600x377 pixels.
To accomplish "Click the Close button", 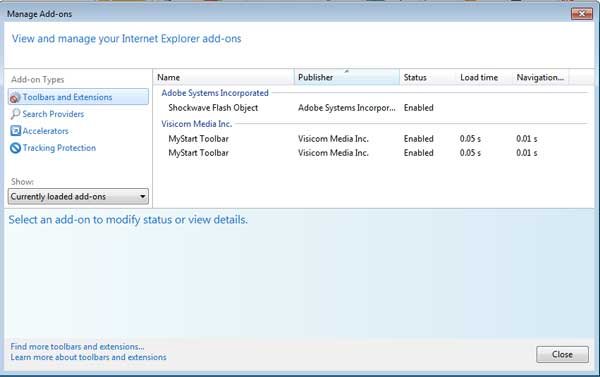I will click(562, 354).
